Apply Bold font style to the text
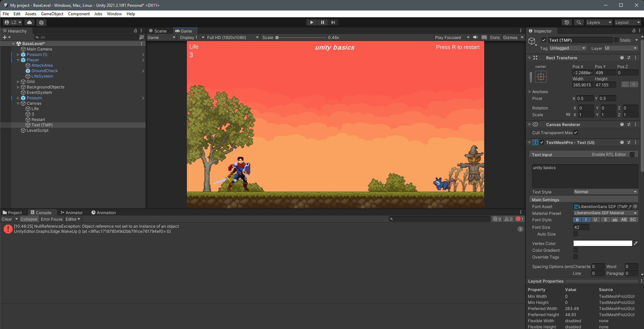The image size is (644, 329). (x=577, y=220)
